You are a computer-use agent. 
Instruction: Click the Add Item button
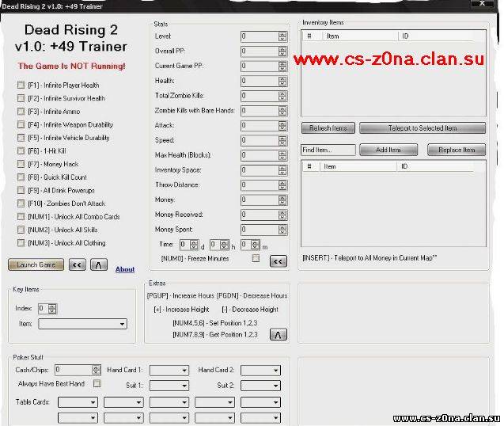click(388, 150)
